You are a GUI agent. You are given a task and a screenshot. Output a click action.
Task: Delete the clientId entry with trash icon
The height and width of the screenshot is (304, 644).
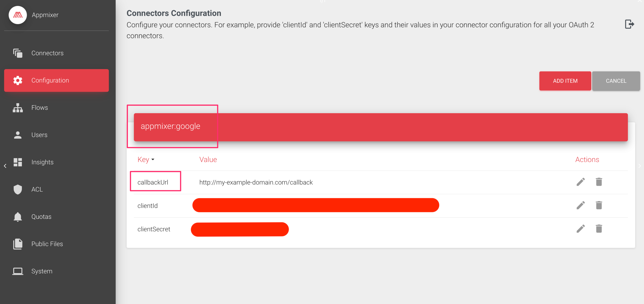(x=599, y=205)
